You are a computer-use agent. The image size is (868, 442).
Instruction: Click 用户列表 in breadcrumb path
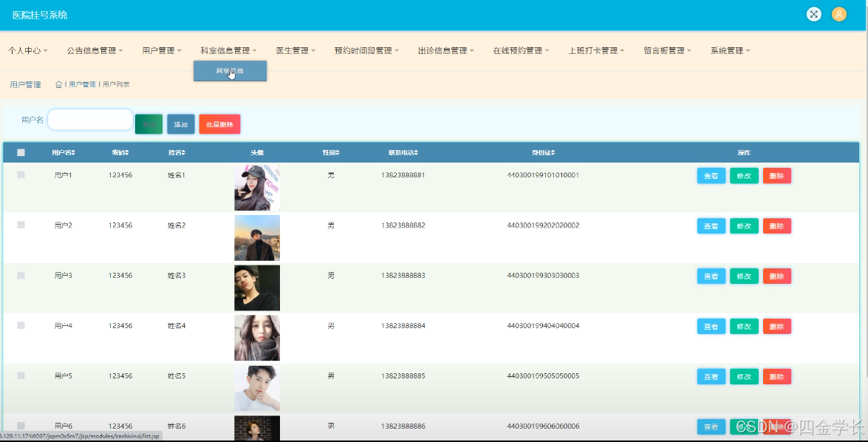(116, 84)
